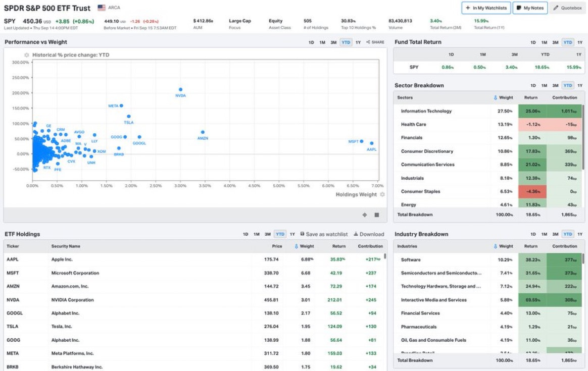Click the TSLA data point on scatter chart
The image size is (588, 371).
coord(129,117)
